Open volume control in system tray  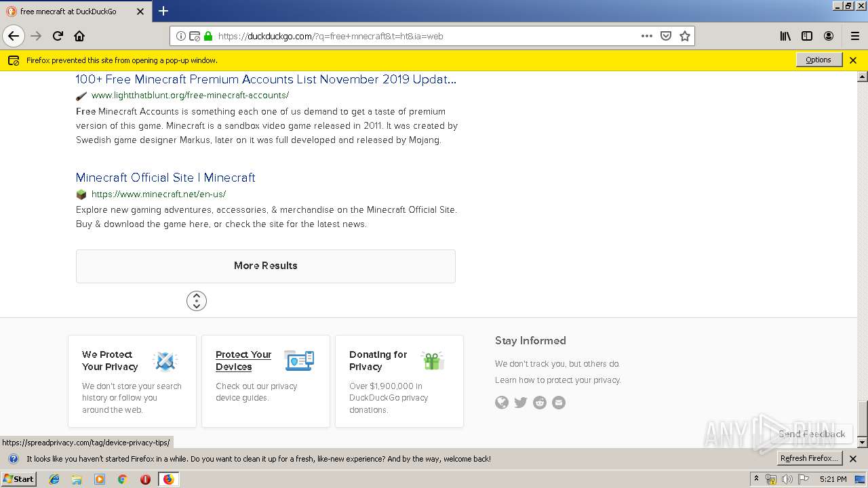787,479
